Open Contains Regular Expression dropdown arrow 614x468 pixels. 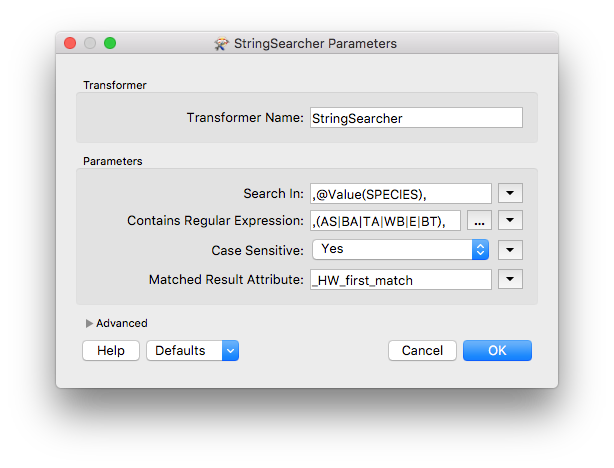pyautogui.click(x=510, y=220)
